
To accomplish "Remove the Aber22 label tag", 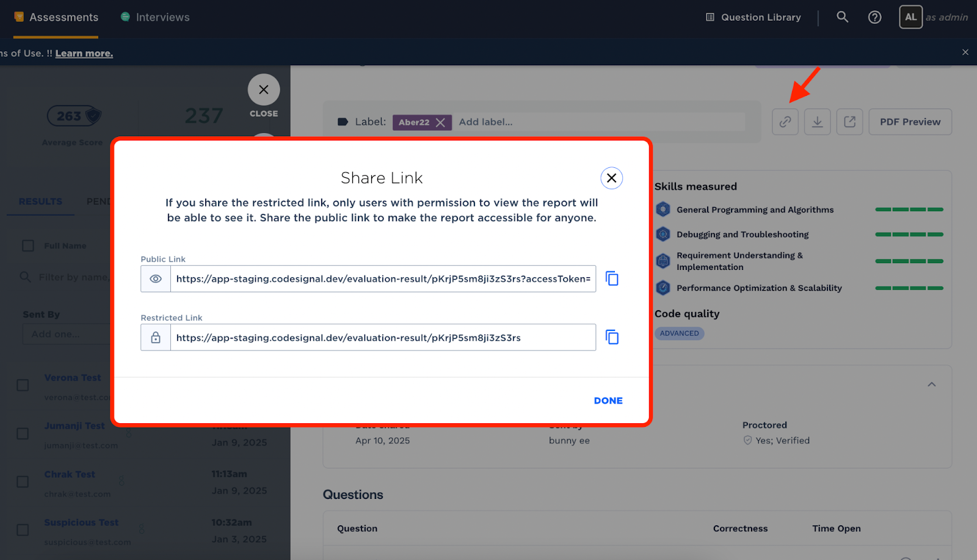I will (440, 122).
